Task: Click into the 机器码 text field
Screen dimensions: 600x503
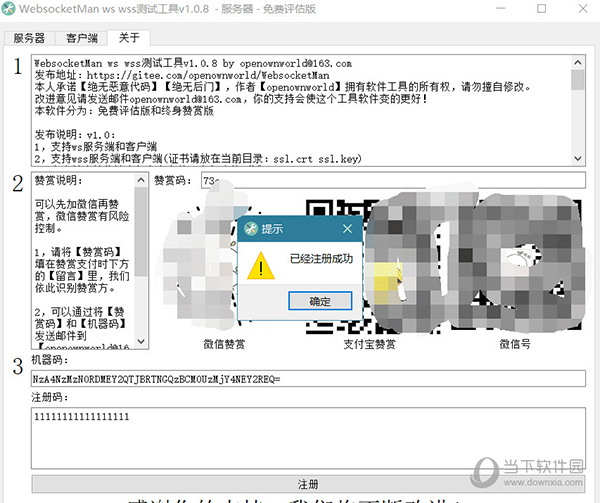Action: (308, 379)
